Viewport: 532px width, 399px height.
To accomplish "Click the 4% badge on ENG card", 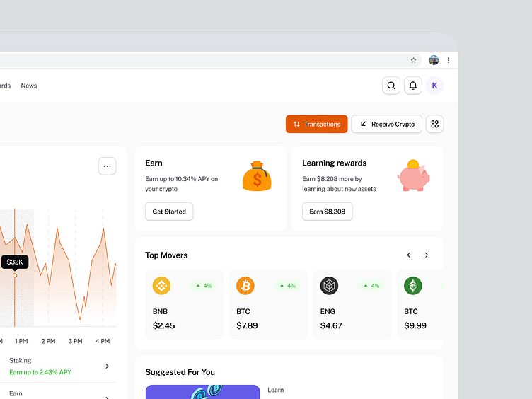I will (x=371, y=286).
